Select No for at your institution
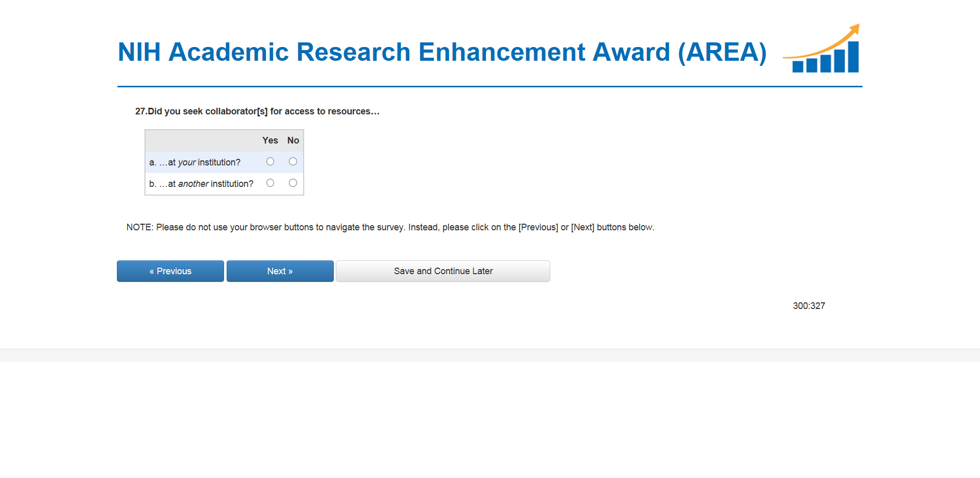 293,162
